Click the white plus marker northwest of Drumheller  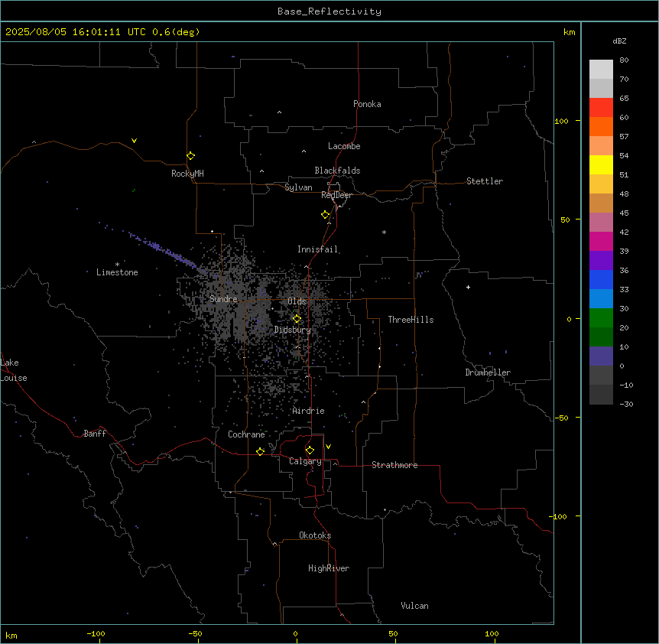(x=468, y=287)
